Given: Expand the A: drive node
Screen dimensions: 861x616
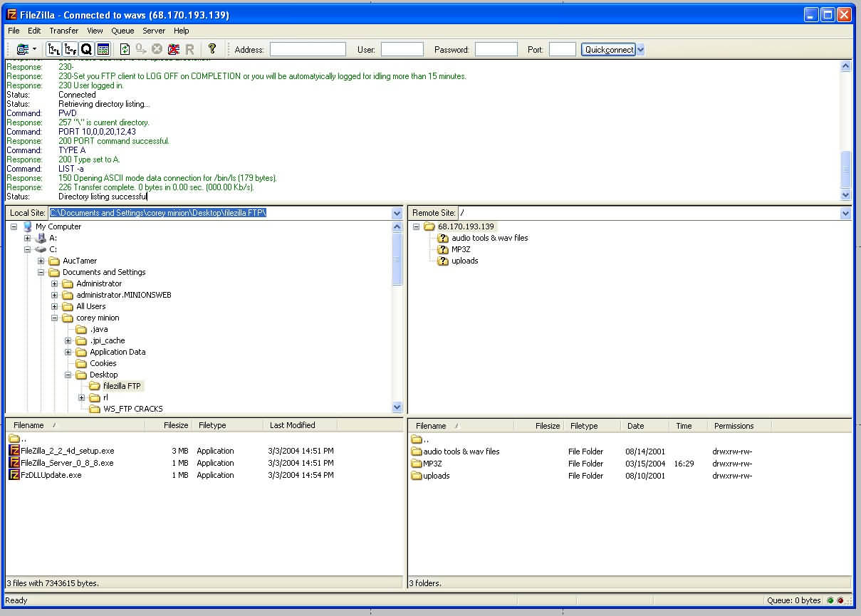Looking at the screenshot, I should click(27, 238).
